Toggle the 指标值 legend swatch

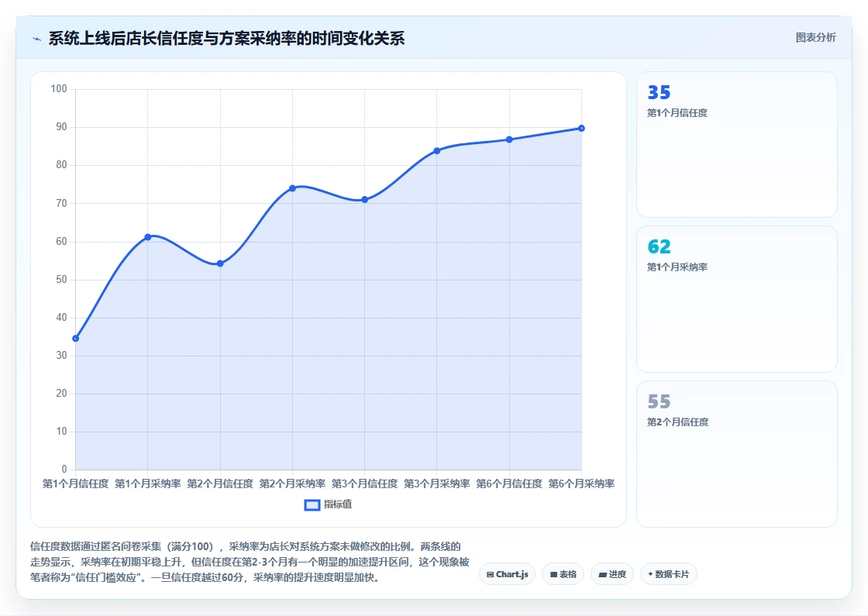[312, 504]
